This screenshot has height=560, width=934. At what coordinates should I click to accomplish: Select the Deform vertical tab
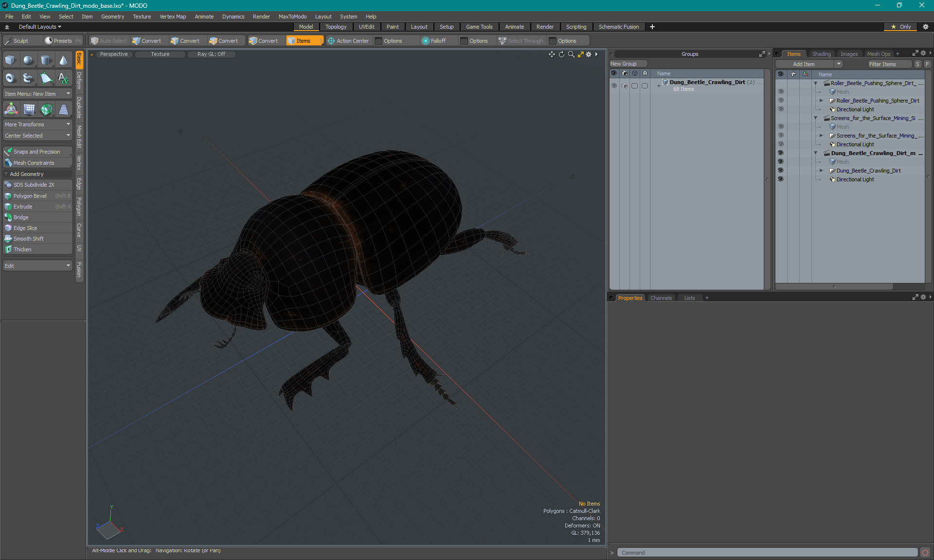click(x=79, y=81)
